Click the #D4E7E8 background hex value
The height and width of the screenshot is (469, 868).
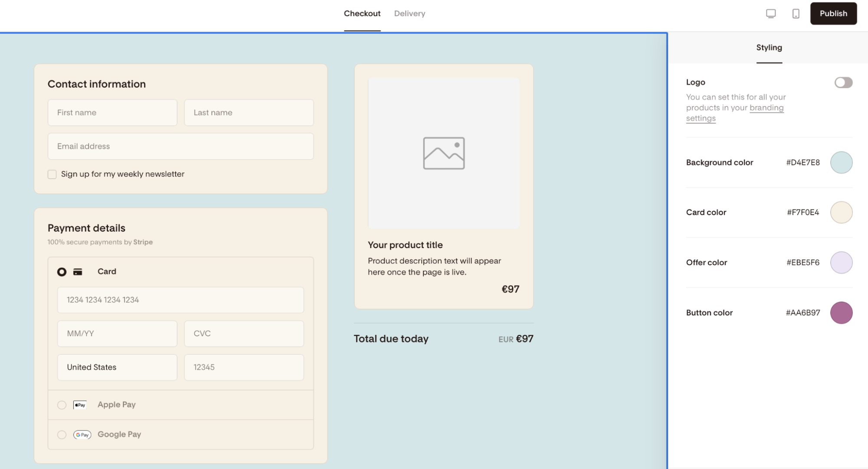click(x=803, y=163)
